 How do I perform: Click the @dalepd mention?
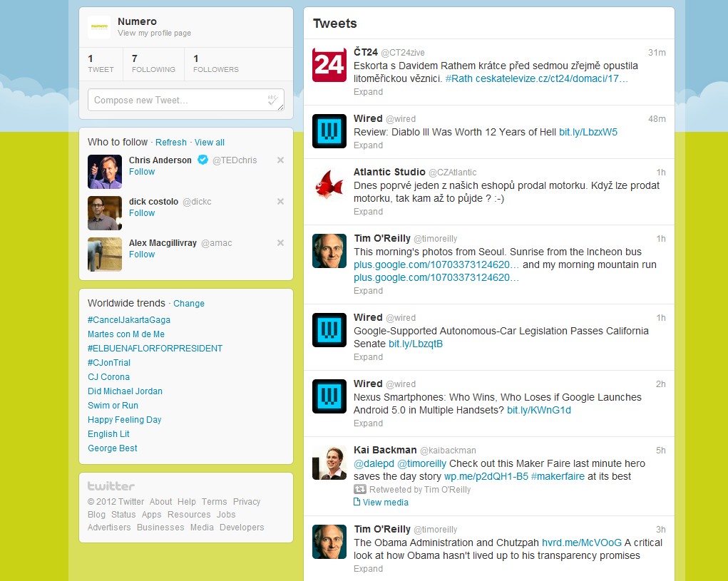[374, 463]
